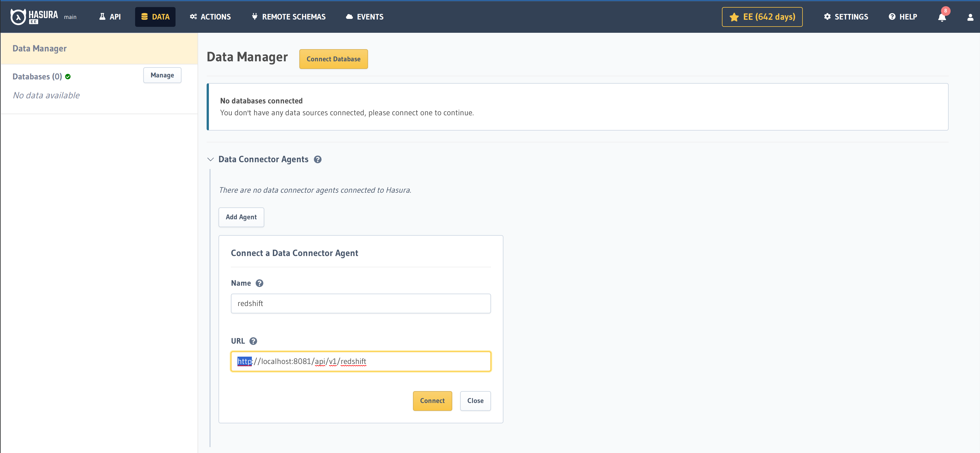980x453 pixels.
Task: Collapse the Data Connector Agents section
Action: click(x=211, y=159)
